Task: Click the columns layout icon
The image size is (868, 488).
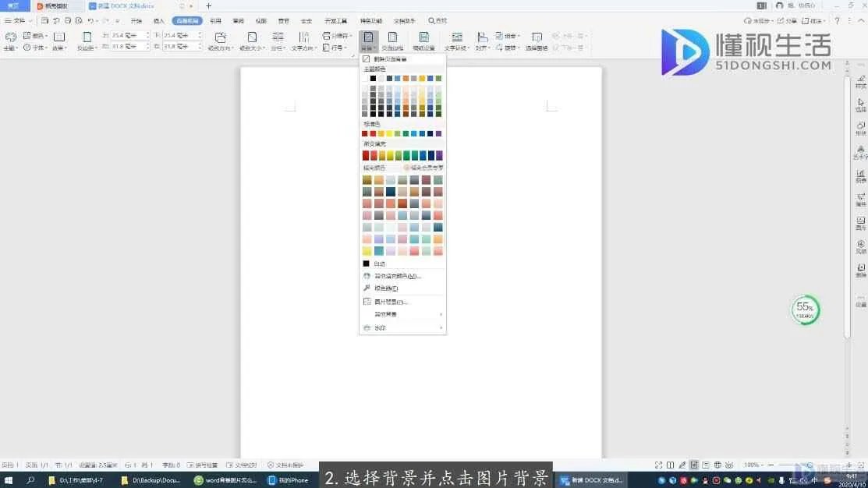Action: (x=278, y=41)
